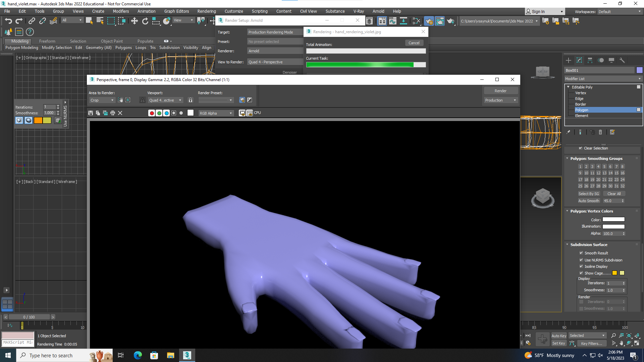The image size is (644, 362).
Task: Toggle the Isoline Display checkbox
Action: point(581,266)
